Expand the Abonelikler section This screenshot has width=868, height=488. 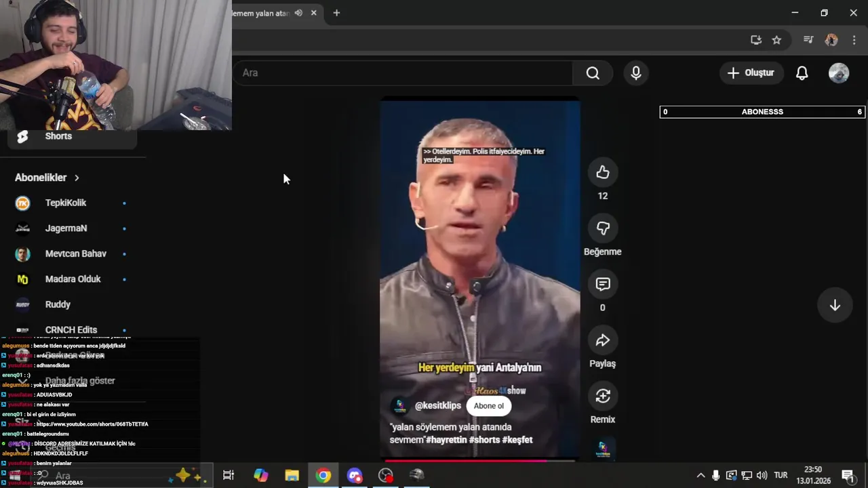click(x=47, y=178)
